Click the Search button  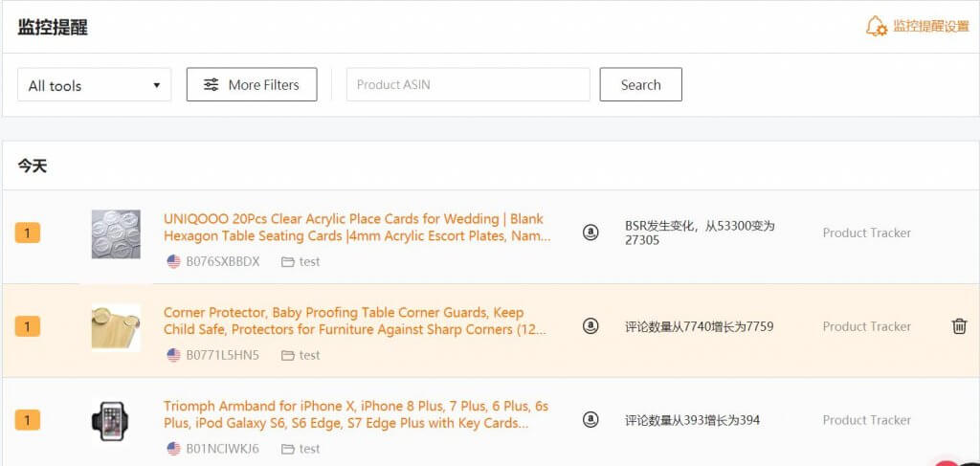(640, 84)
